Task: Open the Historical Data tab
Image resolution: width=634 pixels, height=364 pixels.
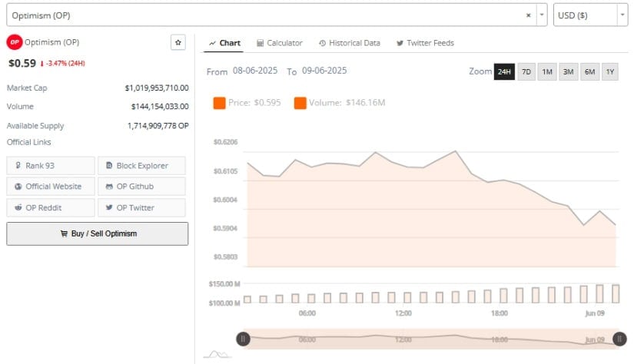Action: [350, 43]
